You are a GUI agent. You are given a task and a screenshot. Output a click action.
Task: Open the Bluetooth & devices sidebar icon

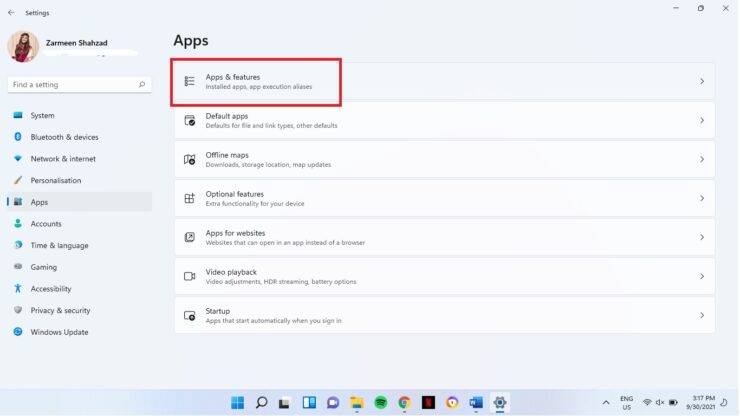click(18, 137)
